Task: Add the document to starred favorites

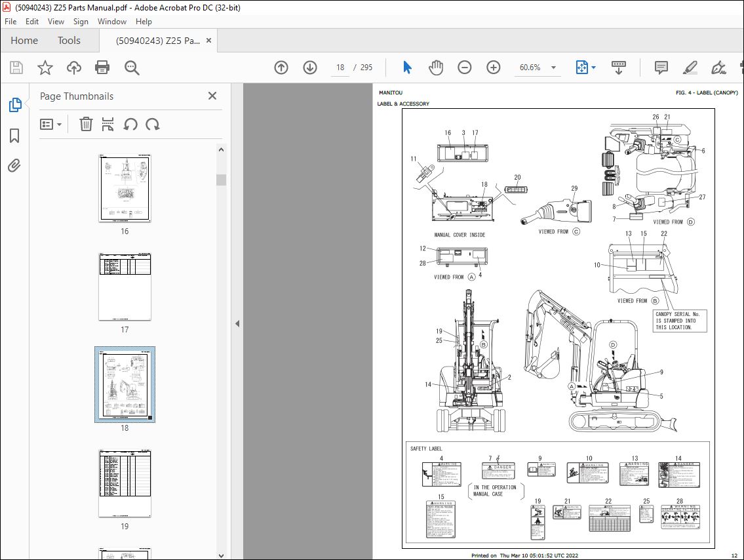Action: click(45, 68)
